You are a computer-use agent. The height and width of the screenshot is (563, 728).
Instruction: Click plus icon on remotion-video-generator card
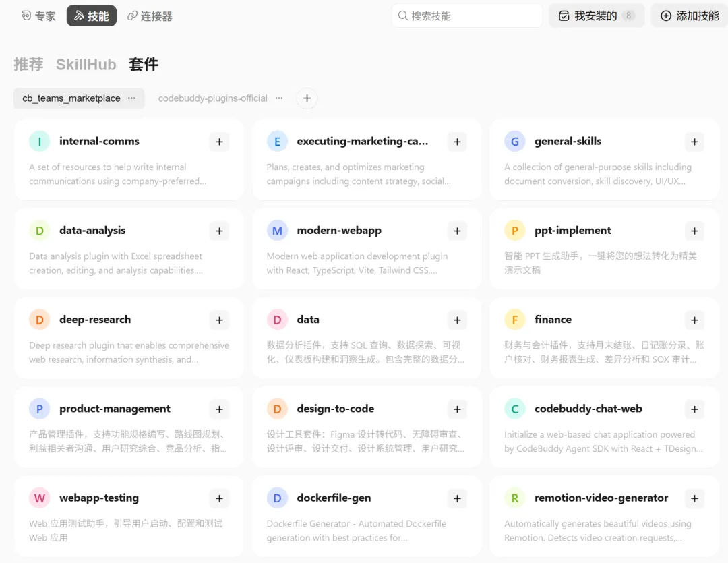click(694, 498)
